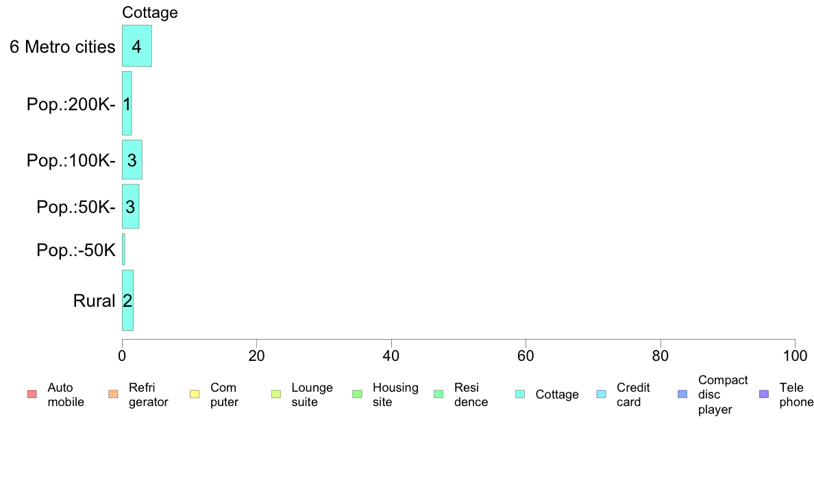This screenshot has height=504, width=814.
Task: Select the Refrigerator legend color box
Action: tap(113, 394)
